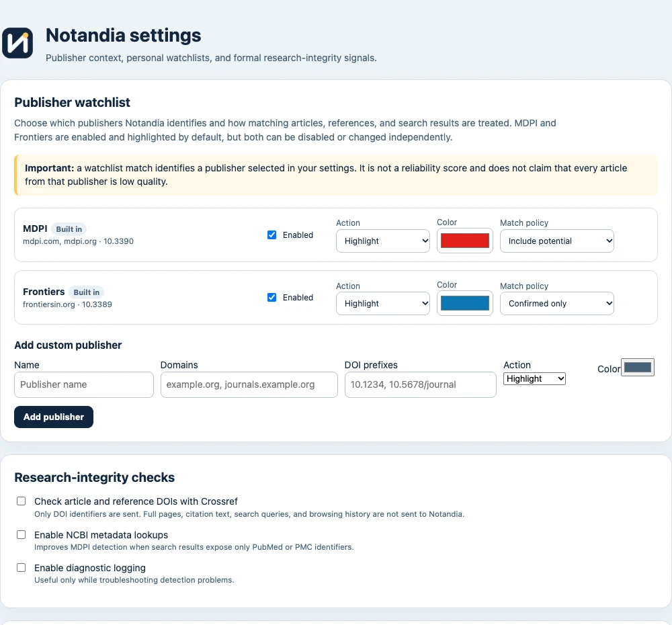The width and height of the screenshot is (672, 625).
Task: Open the MDPI Match policy dropdown
Action: tap(556, 241)
